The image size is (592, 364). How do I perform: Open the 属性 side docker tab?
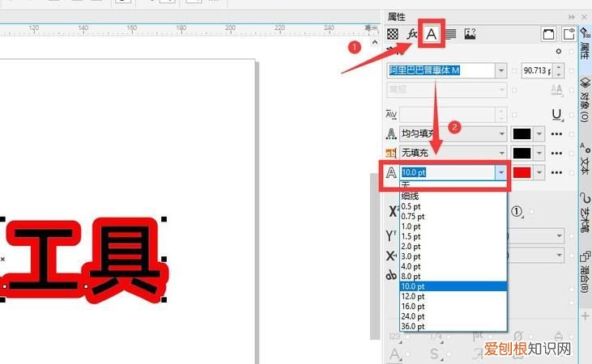point(586,44)
